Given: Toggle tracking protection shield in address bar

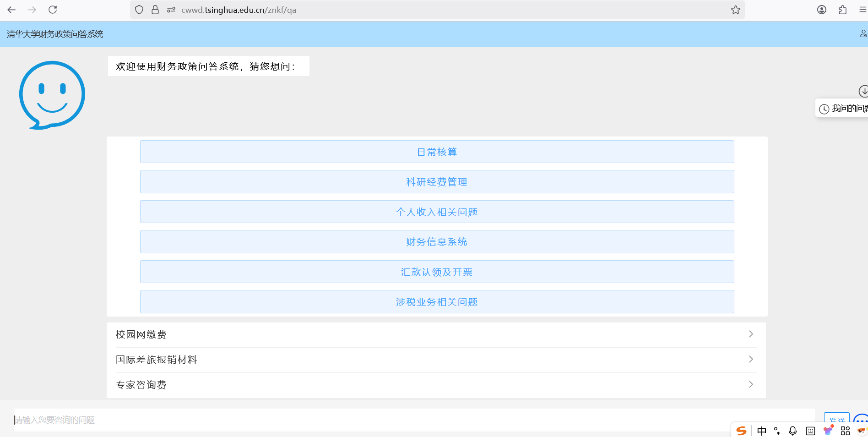Looking at the screenshot, I should pos(139,9).
